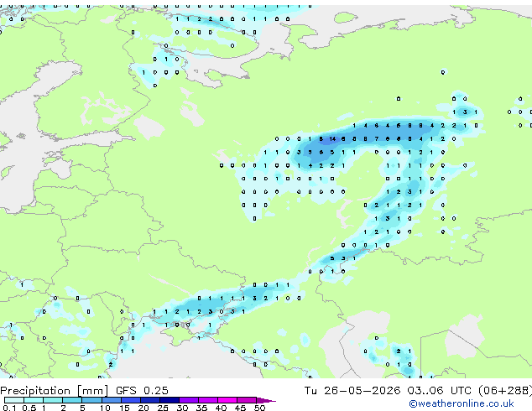Select the 0.5–1 mm legend color segment
The height and width of the screenshot is (411, 532).
coord(34,400)
